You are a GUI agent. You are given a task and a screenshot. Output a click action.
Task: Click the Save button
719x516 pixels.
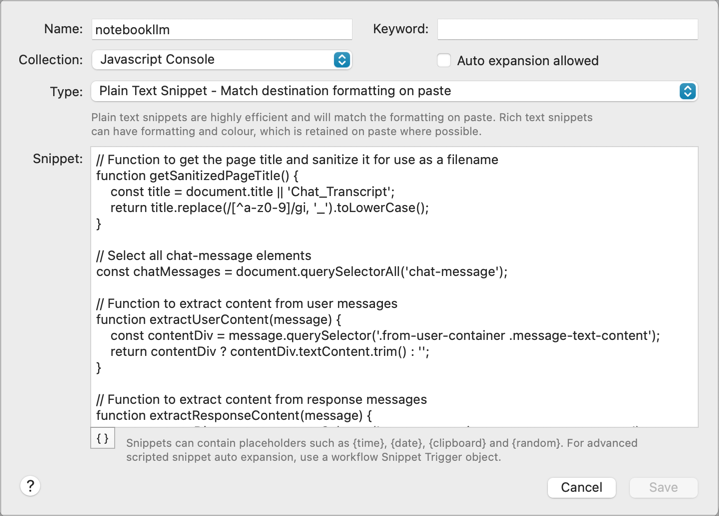663,488
